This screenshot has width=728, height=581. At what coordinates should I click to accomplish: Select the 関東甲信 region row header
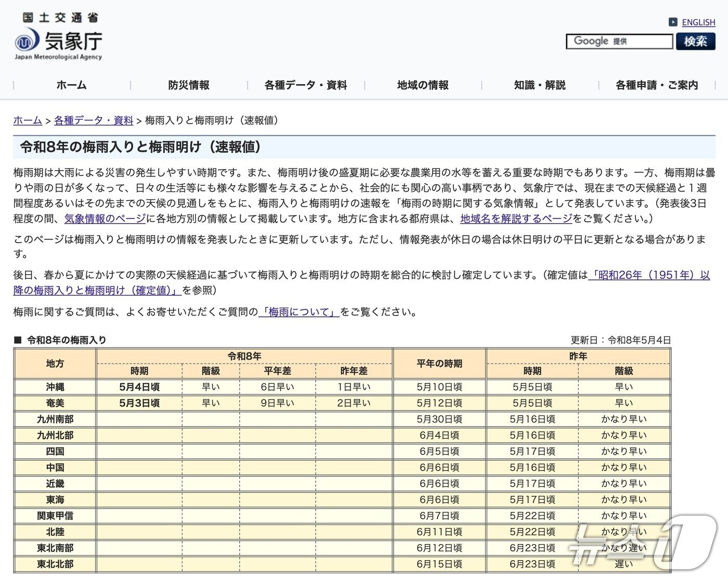(55, 516)
